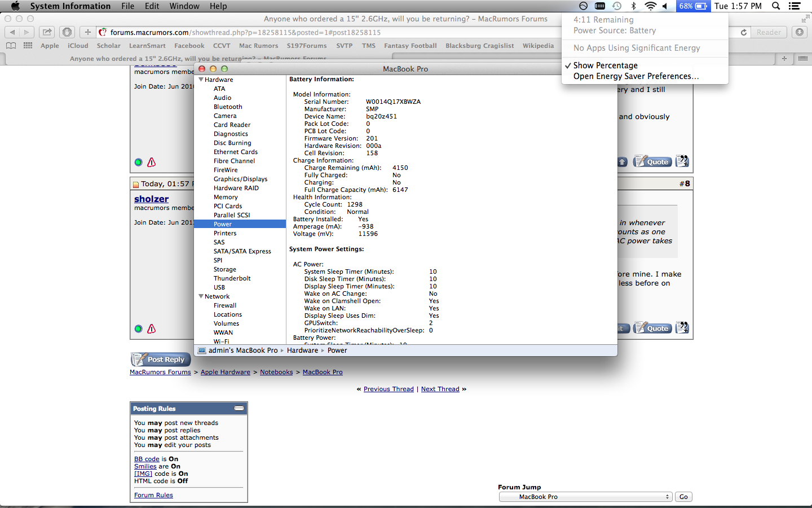Reload the page with the refresh arrow

(x=744, y=32)
